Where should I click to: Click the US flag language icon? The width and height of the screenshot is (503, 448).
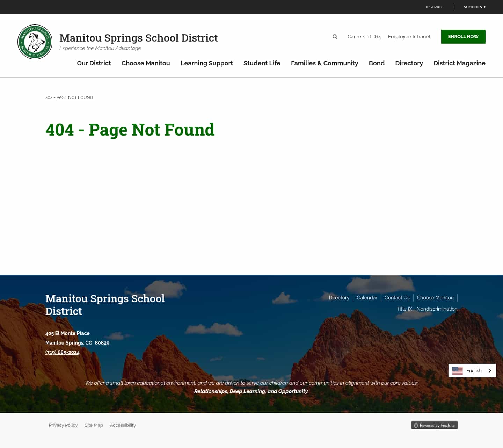[x=458, y=370]
